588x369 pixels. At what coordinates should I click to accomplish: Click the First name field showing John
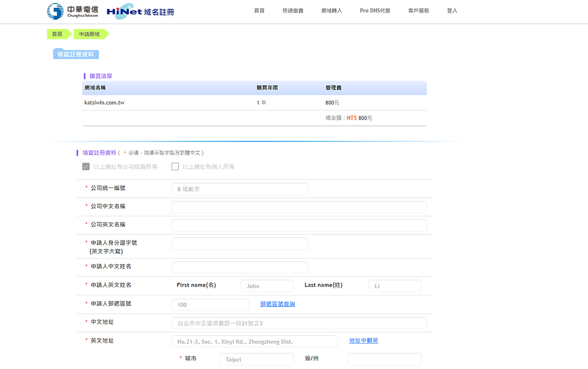pyautogui.click(x=267, y=286)
